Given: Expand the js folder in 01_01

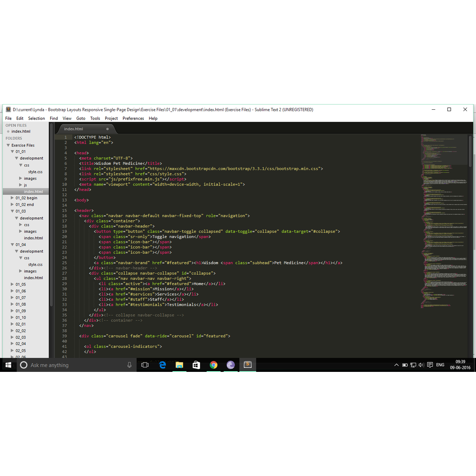Looking at the screenshot, I should [x=21, y=185].
